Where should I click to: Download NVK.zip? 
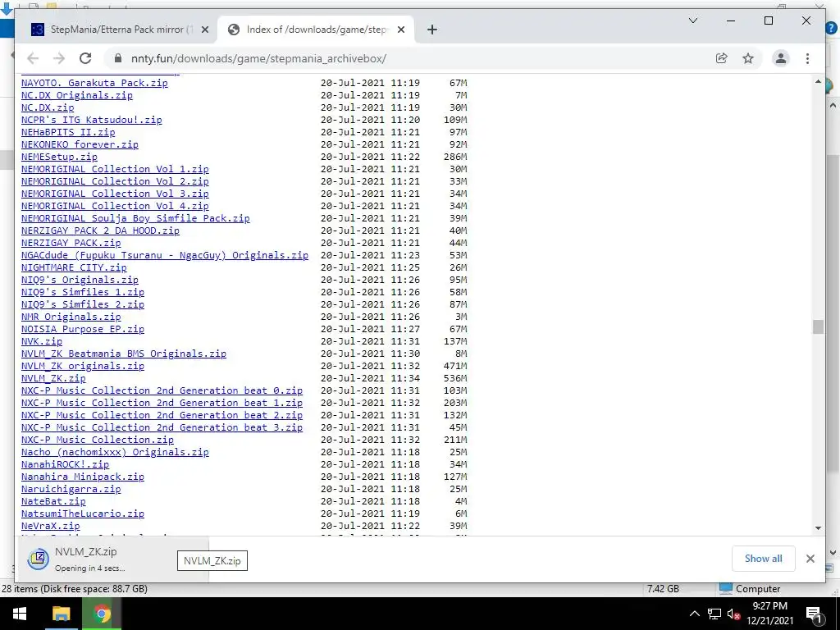point(42,342)
